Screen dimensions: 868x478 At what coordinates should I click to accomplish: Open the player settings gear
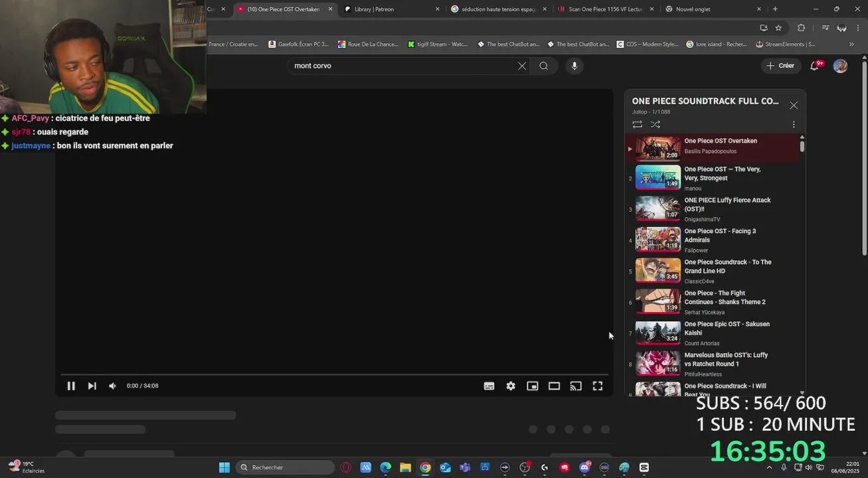click(x=511, y=386)
